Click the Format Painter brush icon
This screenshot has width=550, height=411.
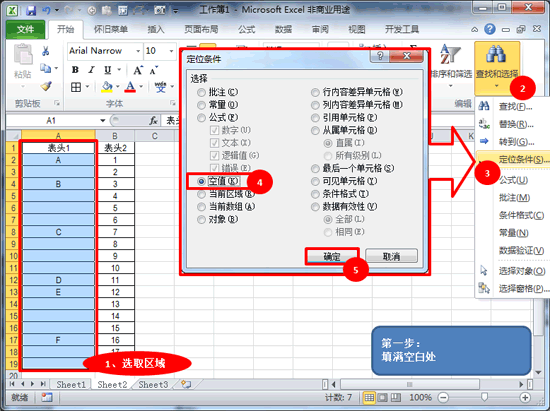point(46,86)
